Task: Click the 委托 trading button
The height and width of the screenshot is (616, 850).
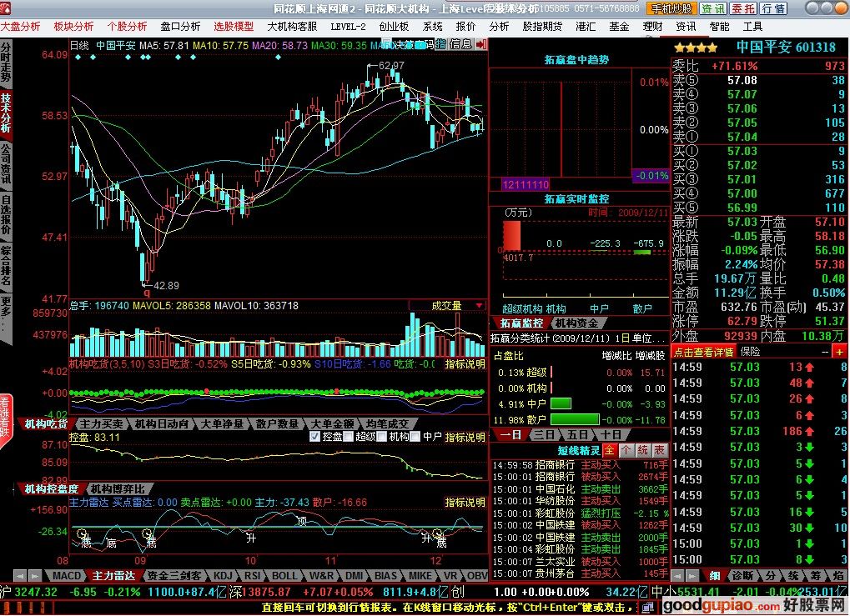Action: click(743, 8)
